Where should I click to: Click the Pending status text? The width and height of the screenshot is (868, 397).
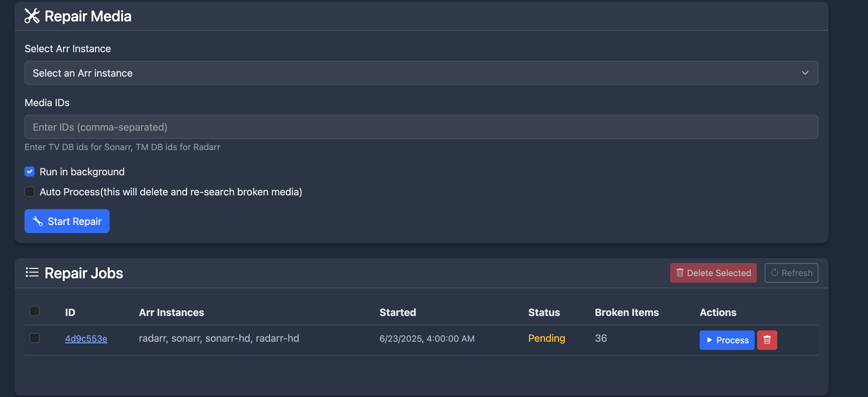pos(546,338)
